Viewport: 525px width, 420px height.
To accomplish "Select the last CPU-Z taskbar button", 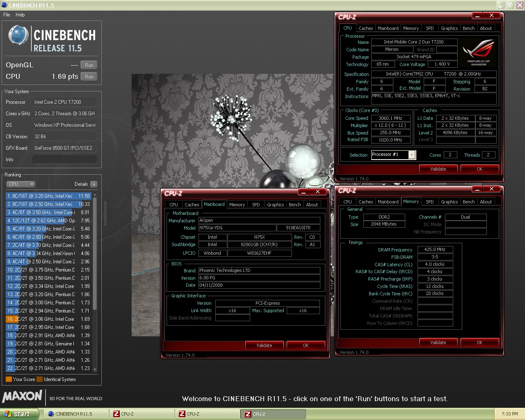I will [x=273, y=414].
